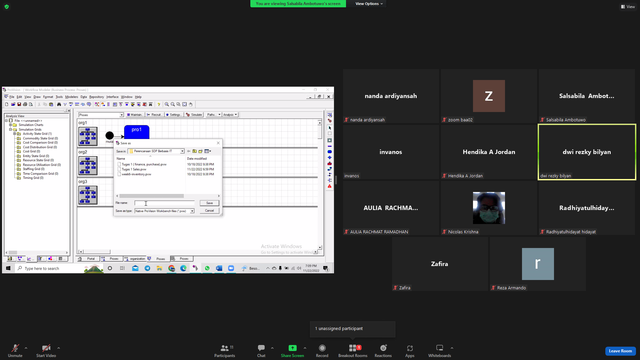Select the pointer arrow tool in right palette
This screenshot has width=640, height=360.
pos(330,128)
